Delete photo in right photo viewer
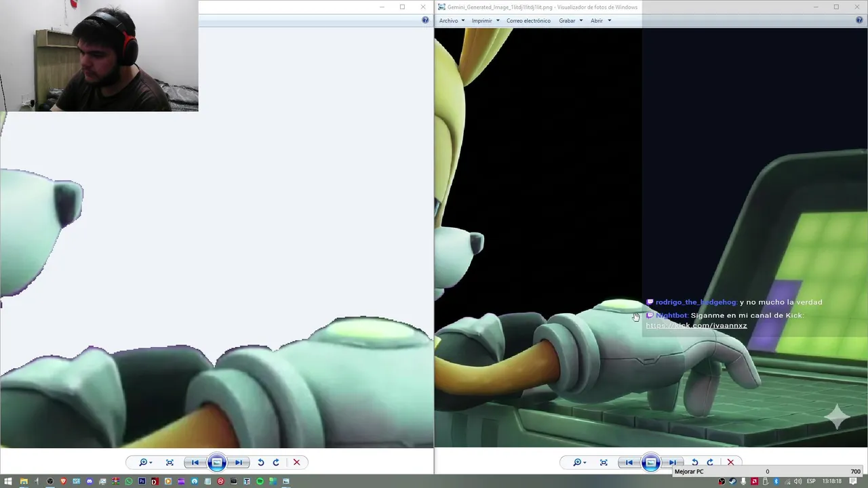Viewport: 868px width, 488px height. pyautogui.click(x=730, y=462)
